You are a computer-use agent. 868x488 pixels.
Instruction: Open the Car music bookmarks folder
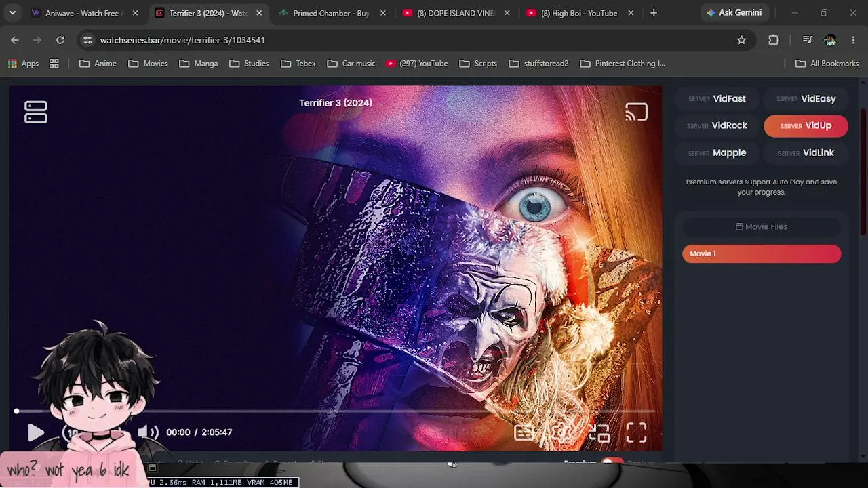351,64
